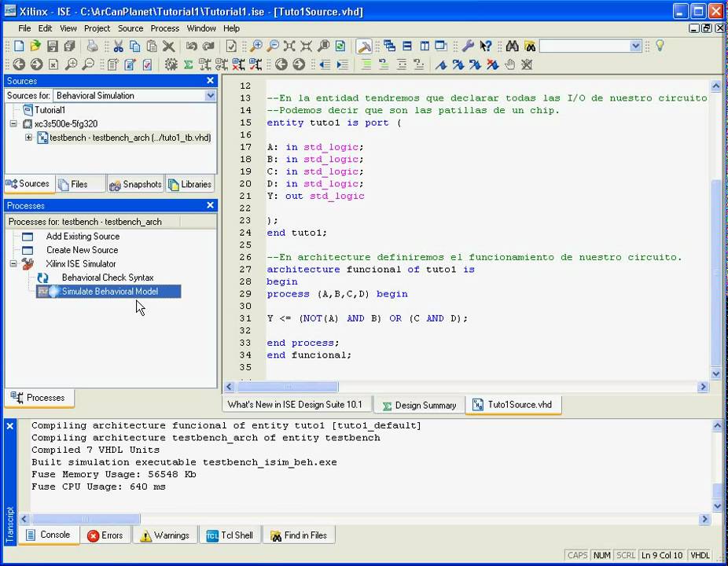This screenshot has height=566, width=728.
Task: Switch to the Warnings tab
Action: point(165,535)
